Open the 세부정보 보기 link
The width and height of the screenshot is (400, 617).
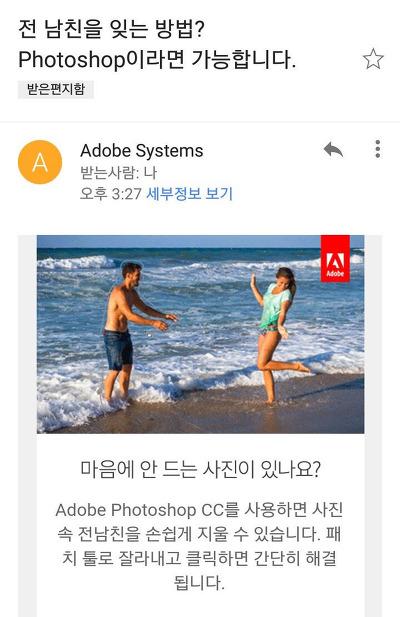click(190, 194)
